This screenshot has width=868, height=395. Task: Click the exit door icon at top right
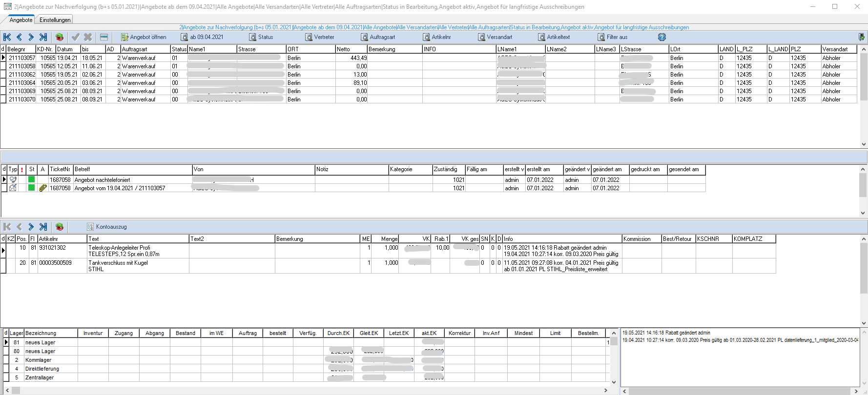[862, 37]
